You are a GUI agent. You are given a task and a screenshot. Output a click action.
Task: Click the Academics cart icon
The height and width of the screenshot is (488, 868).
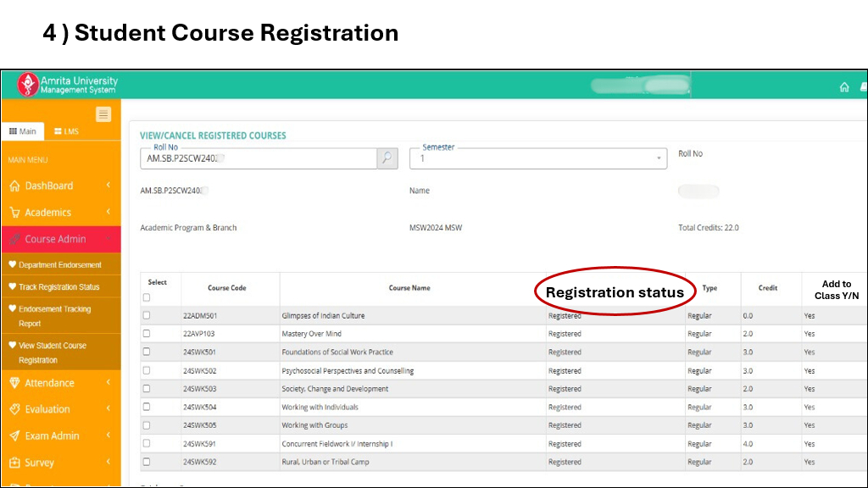pos(14,213)
